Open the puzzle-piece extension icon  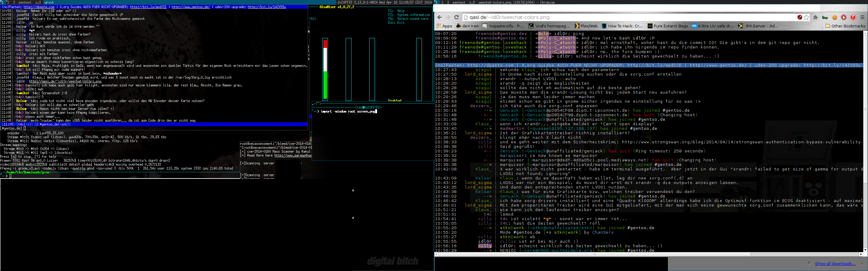[816, 17]
